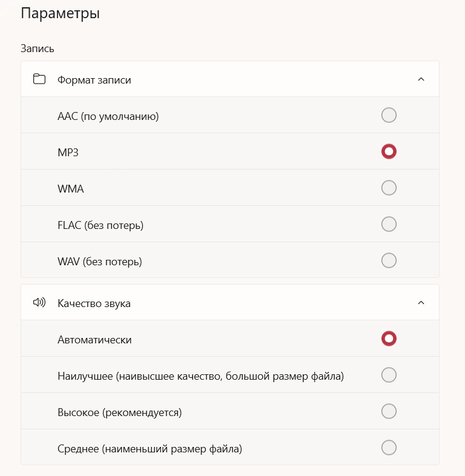Select the Высокое (рекомендуется) radio button
Screen dimensions: 465x476
(389, 411)
